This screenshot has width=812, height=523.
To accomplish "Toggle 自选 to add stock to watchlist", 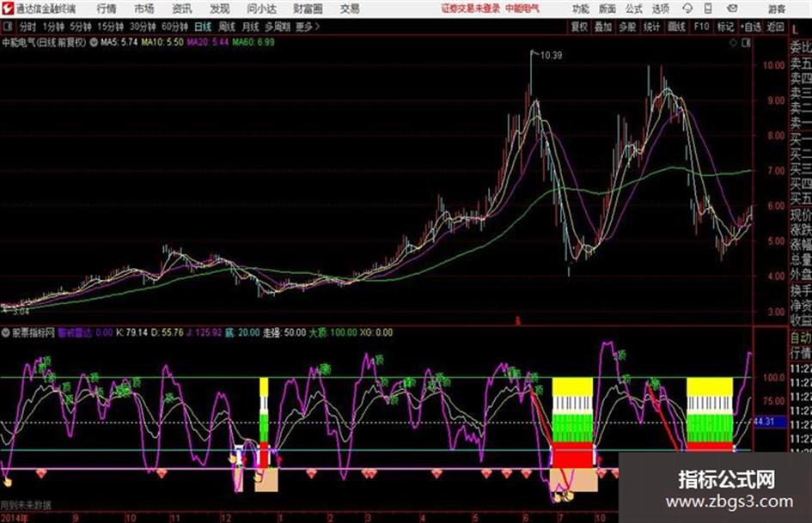I will click(x=750, y=27).
